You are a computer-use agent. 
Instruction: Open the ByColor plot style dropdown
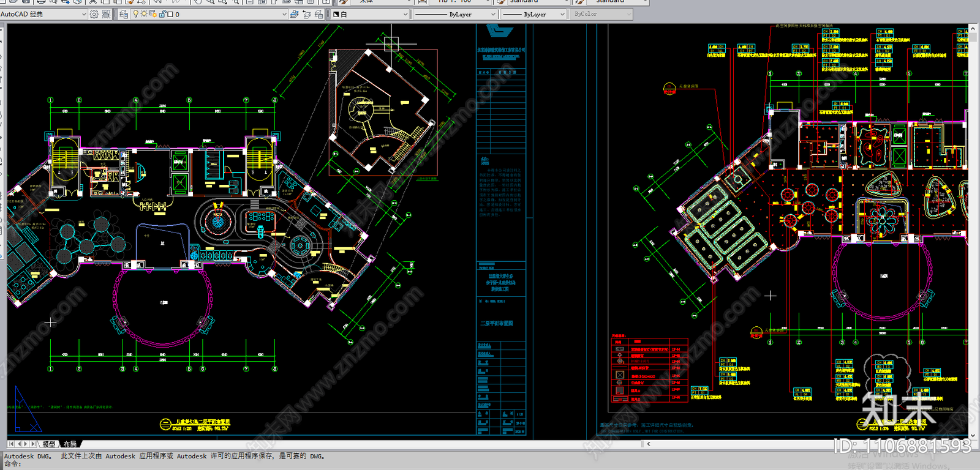pyautogui.click(x=601, y=14)
